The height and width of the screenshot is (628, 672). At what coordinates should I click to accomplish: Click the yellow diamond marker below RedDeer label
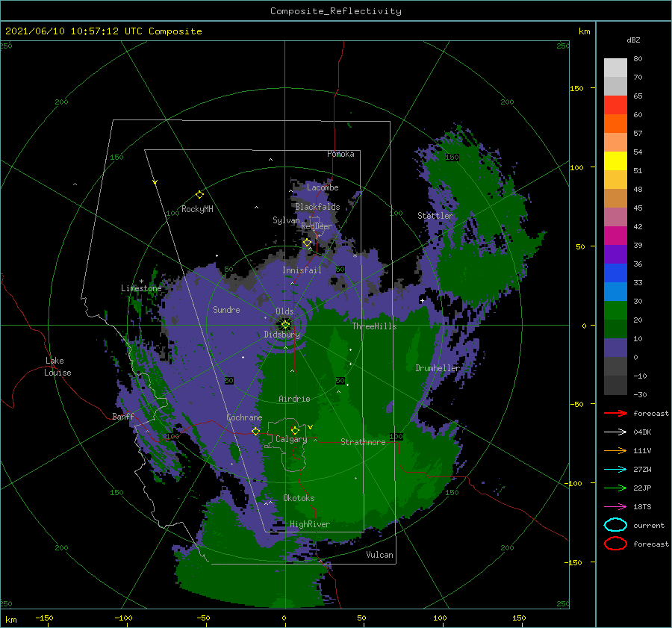tap(307, 243)
